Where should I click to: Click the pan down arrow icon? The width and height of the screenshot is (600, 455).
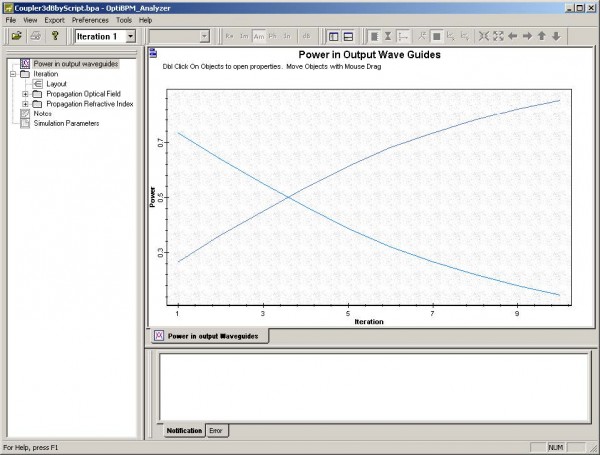click(556, 36)
